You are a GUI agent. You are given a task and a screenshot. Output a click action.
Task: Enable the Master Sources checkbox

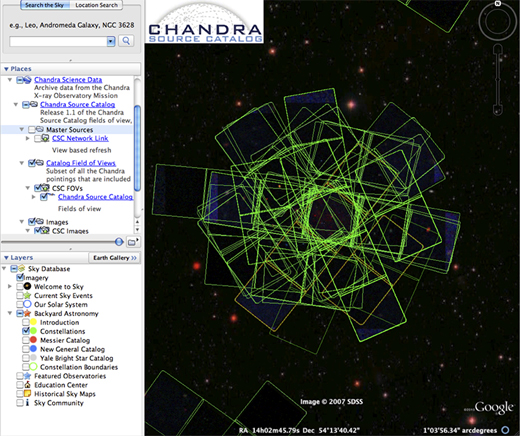(32, 130)
